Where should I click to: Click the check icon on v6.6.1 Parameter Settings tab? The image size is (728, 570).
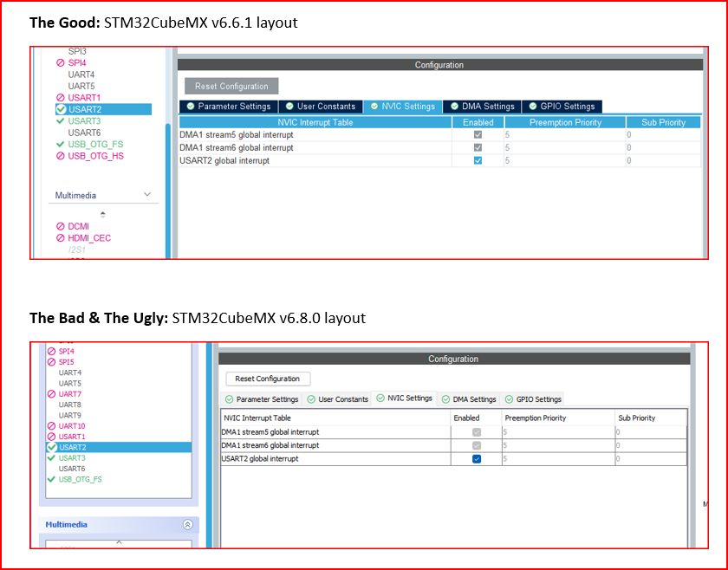pos(191,107)
